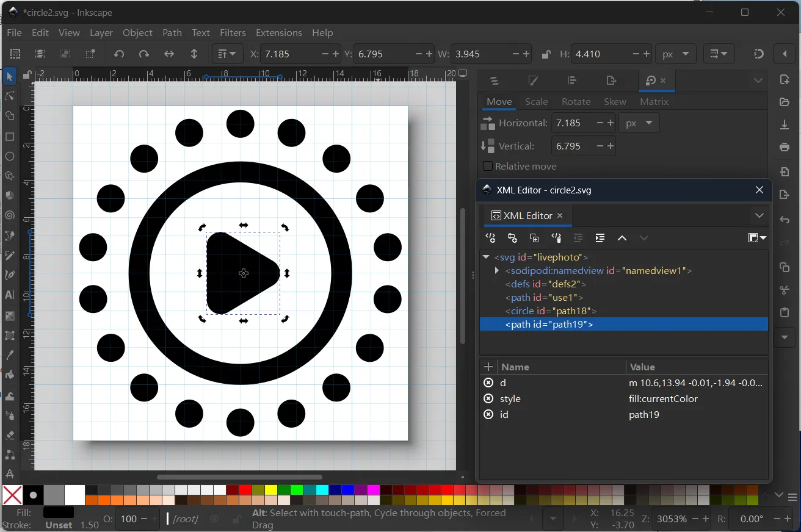Image resolution: width=801 pixels, height=532 pixels.
Task: Open the Export dock tab
Action: pos(611,81)
